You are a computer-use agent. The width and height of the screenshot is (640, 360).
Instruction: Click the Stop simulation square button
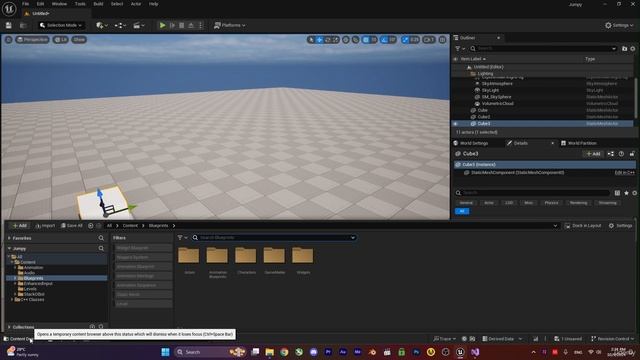pos(182,25)
